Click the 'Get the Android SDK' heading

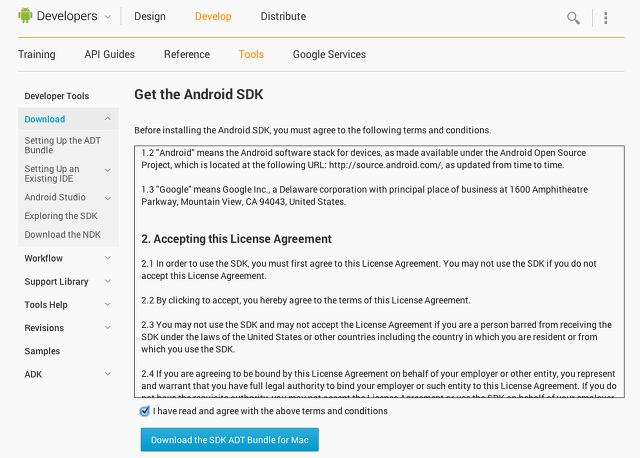[x=199, y=94]
